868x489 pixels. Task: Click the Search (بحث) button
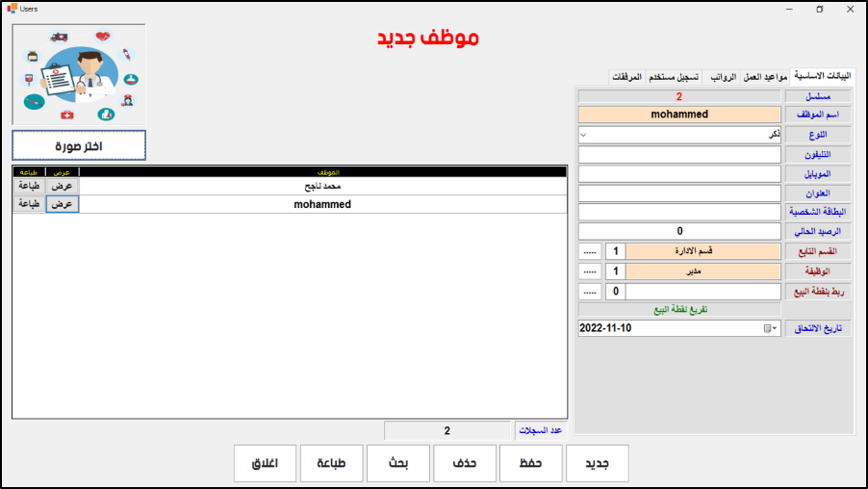397,463
